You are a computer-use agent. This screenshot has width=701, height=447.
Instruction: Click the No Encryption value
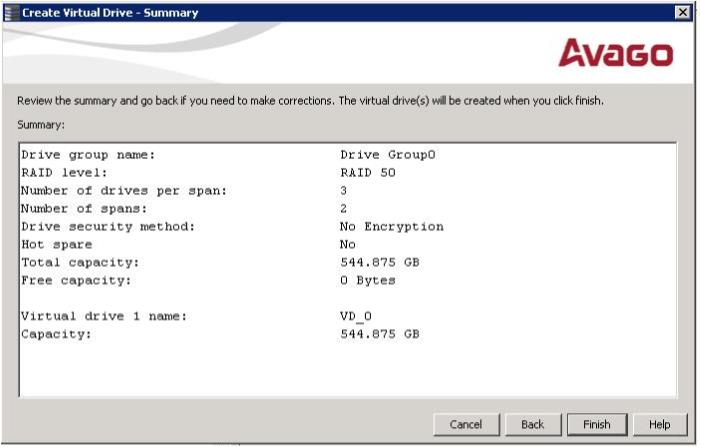[x=392, y=227]
